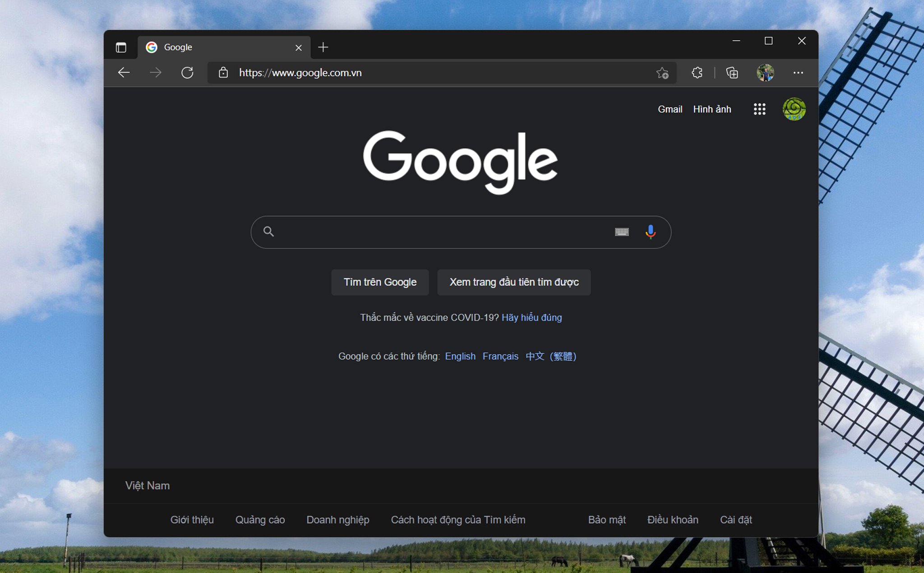
Task: Go back to the previous page
Action: 124,73
